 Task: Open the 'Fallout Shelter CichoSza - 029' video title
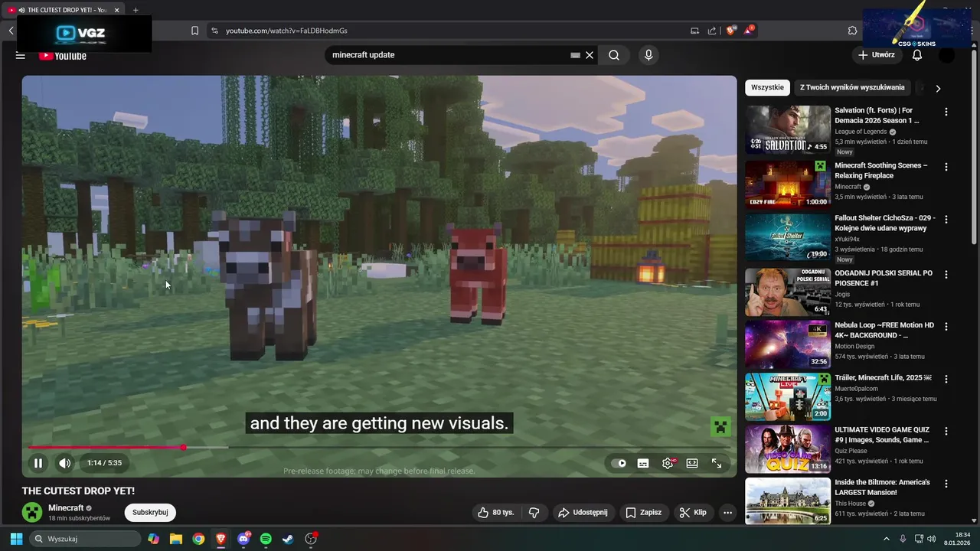(x=884, y=223)
